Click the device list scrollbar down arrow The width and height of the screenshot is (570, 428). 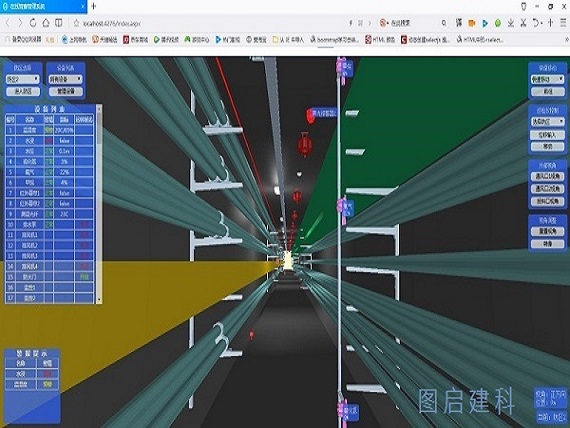pyautogui.click(x=99, y=300)
